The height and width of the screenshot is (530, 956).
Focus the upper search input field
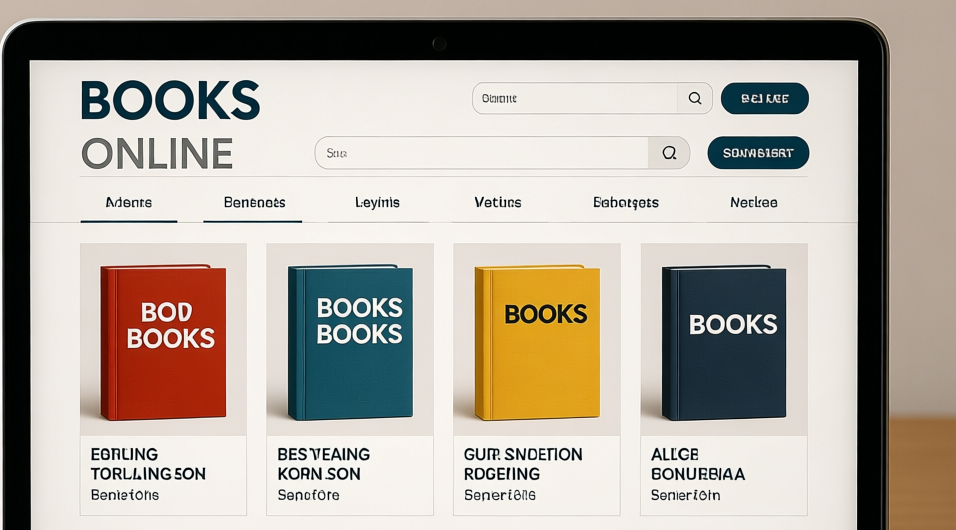tap(575, 98)
